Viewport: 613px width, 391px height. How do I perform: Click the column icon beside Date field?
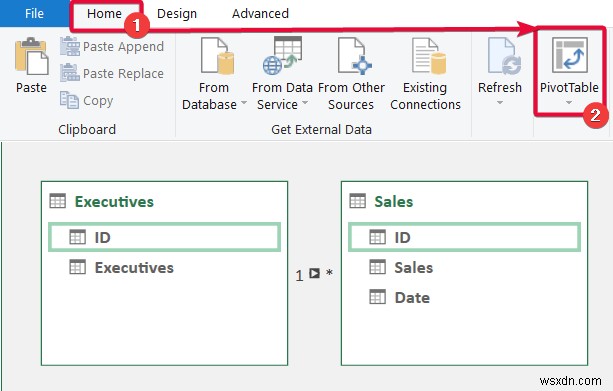click(378, 297)
